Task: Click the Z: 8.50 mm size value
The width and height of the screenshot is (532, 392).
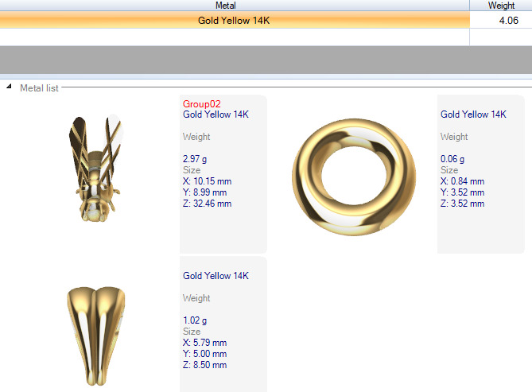Action: point(204,365)
